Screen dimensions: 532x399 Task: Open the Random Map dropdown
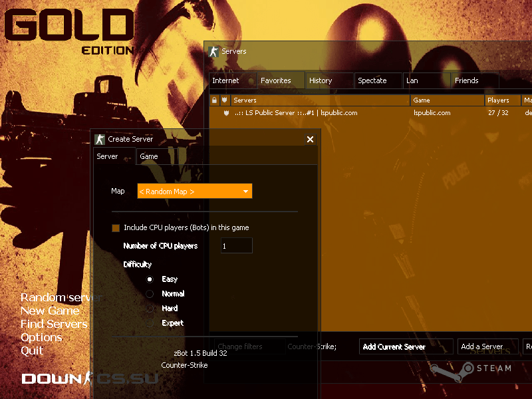click(x=195, y=192)
